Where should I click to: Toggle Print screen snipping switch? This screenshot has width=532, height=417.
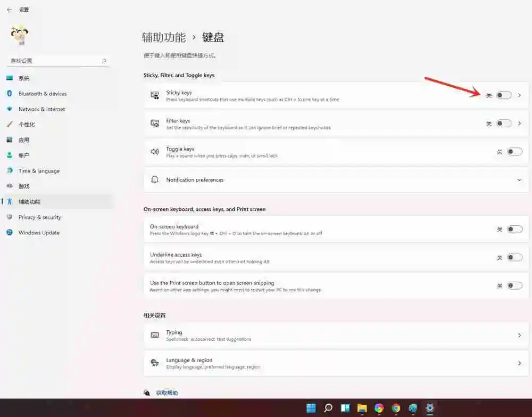click(514, 286)
